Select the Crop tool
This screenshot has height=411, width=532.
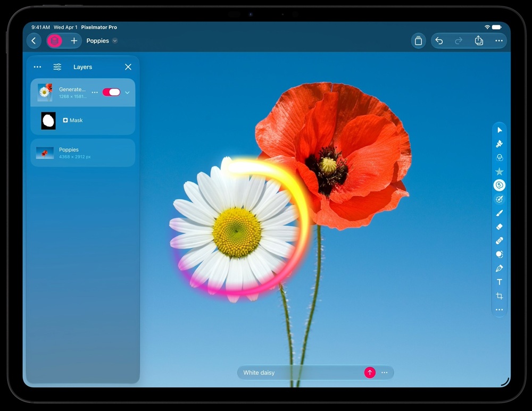500,296
